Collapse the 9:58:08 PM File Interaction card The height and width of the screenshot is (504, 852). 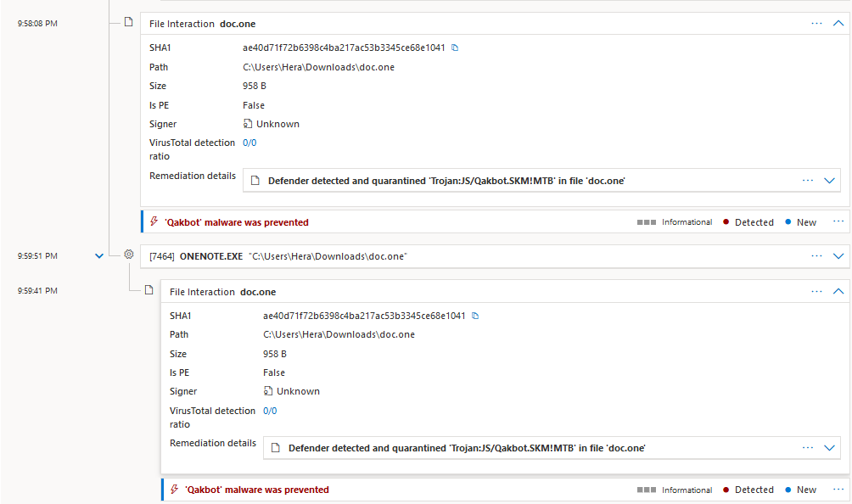(x=838, y=24)
